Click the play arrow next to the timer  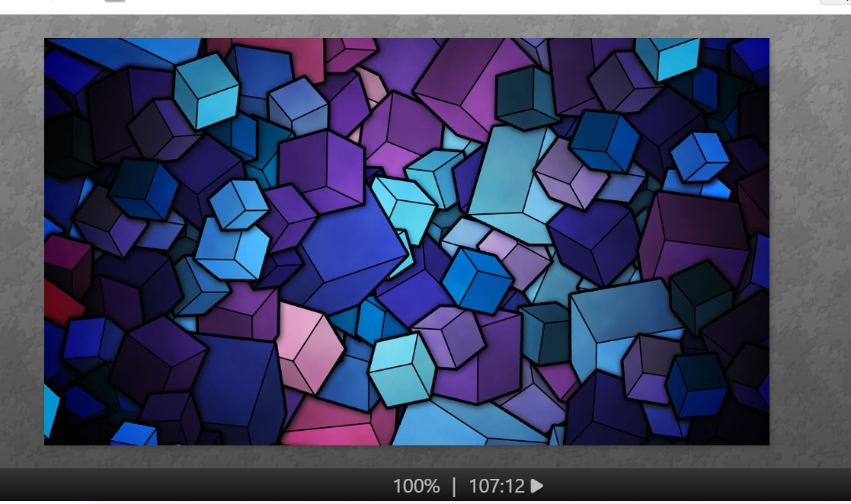[x=537, y=486]
